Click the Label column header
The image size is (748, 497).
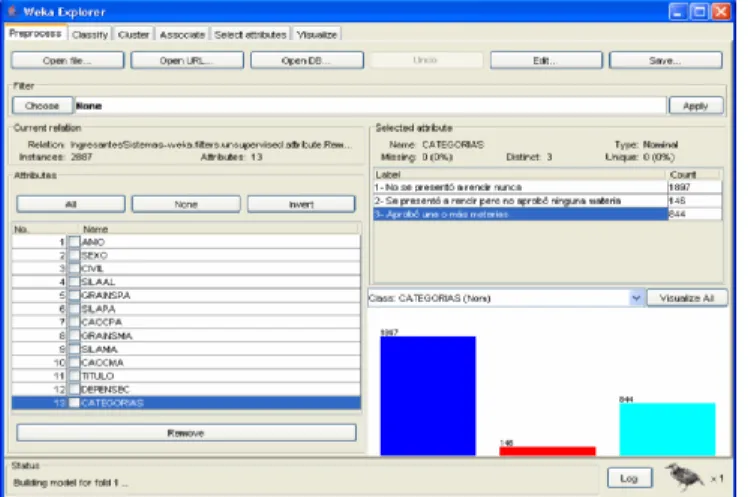click(520, 174)
